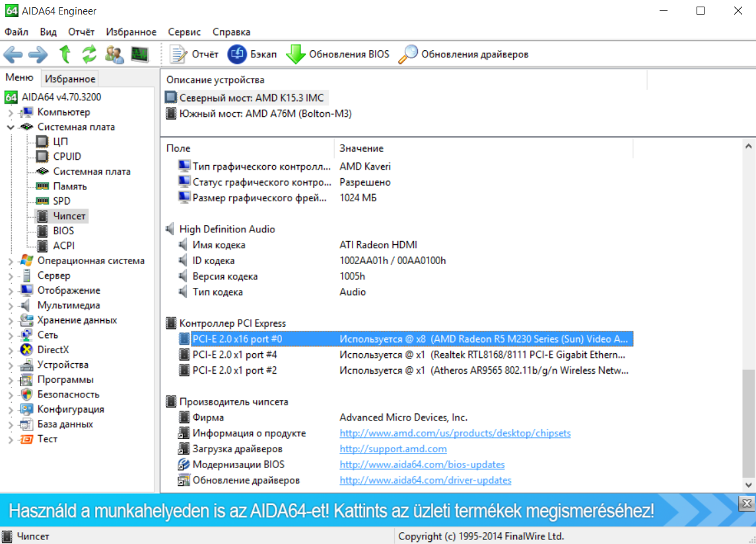This screenshot has width=756, height=544.
Task: Switch to the Избранное tab
Action: click(x=70, y=79)
